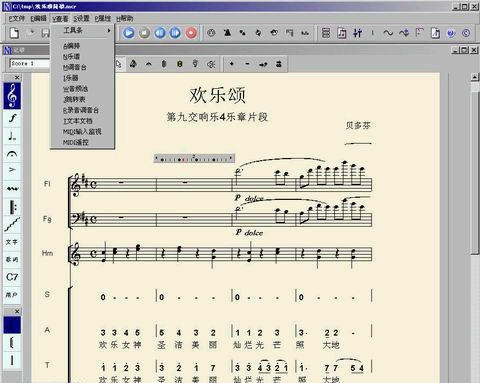
Task: Stop playback with the gray stop button
Action: tap(144, 33)
